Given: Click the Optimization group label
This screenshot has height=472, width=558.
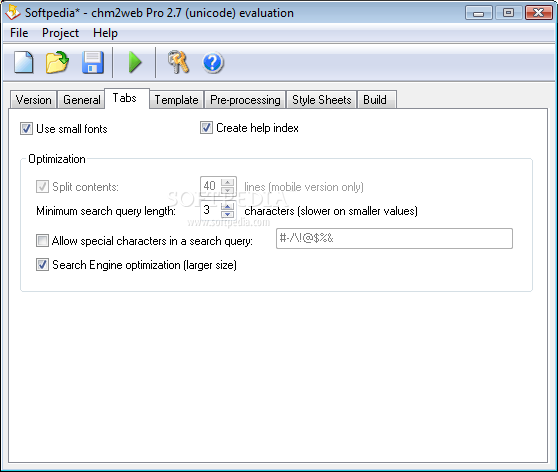Looking at the screenshot, I should [57, 159].
